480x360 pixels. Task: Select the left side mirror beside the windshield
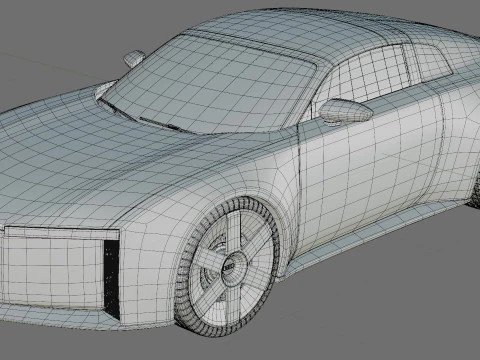(x=134, y=58)
